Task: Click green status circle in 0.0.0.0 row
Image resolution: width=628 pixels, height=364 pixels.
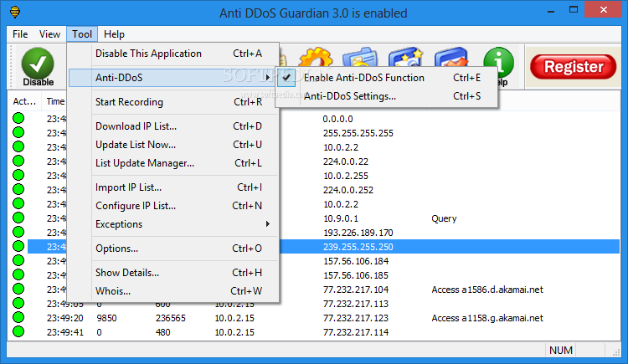Action: pyautogui.click(x=18, y=118)
